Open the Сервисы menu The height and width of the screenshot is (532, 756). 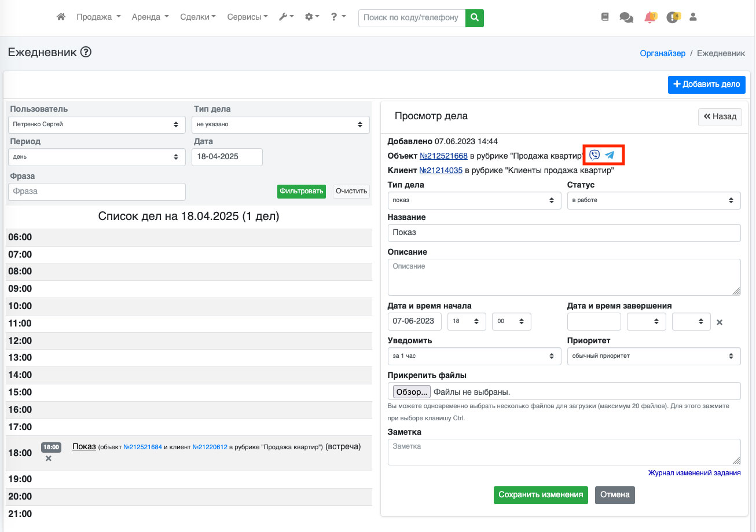tap(247, 17)
